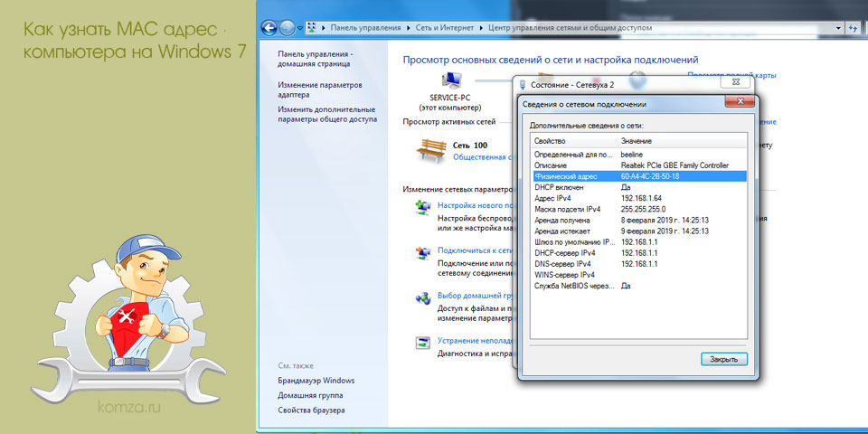Click the Значение column header

682,141
